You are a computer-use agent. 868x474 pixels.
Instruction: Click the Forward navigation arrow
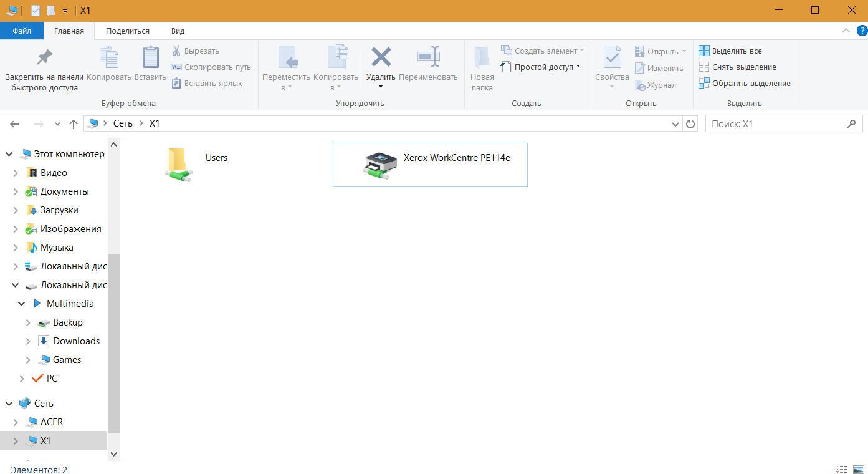pos(39,124)
